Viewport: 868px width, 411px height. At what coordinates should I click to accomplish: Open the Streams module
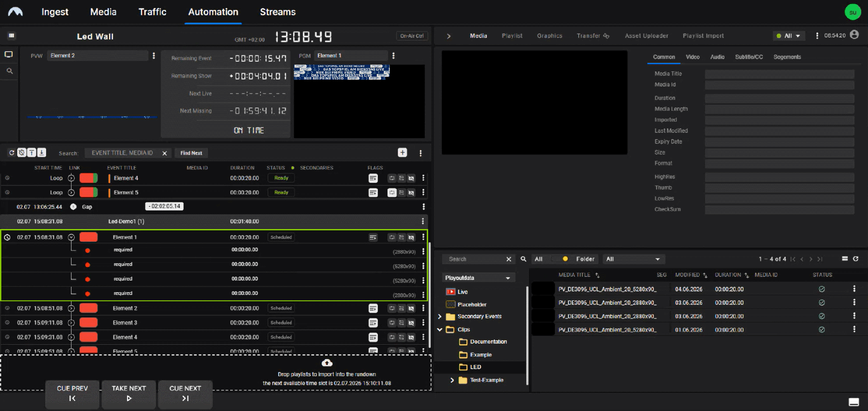click(x=278, y=12)
